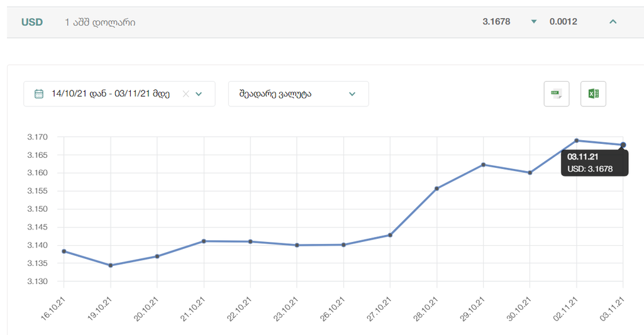Image resolution: width=644 pixels, height=335 pixels.
Task: Click the 30.10.21 point on the line
Action: coord(530,173)
